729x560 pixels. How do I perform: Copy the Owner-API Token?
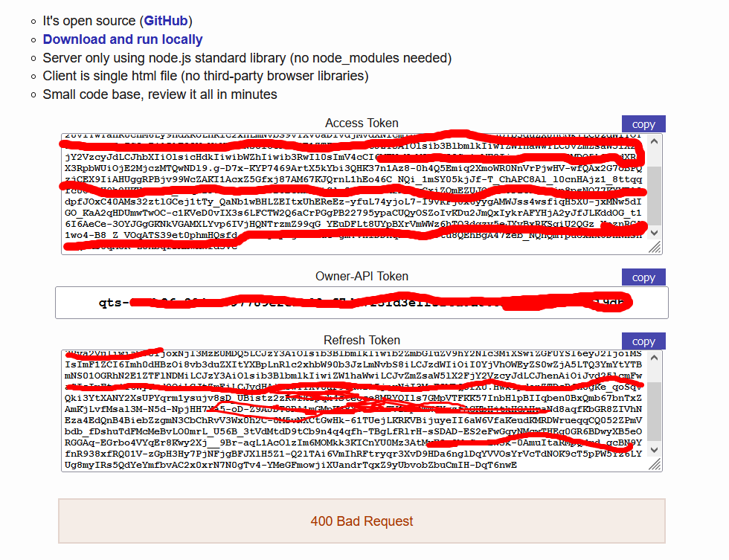point(643,277)
